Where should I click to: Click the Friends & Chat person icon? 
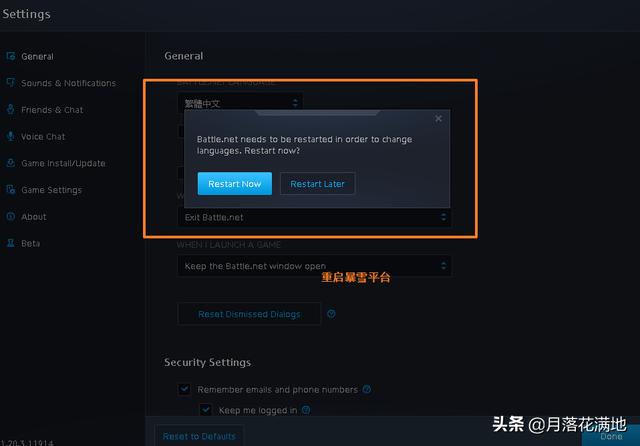tap(11, 109)
